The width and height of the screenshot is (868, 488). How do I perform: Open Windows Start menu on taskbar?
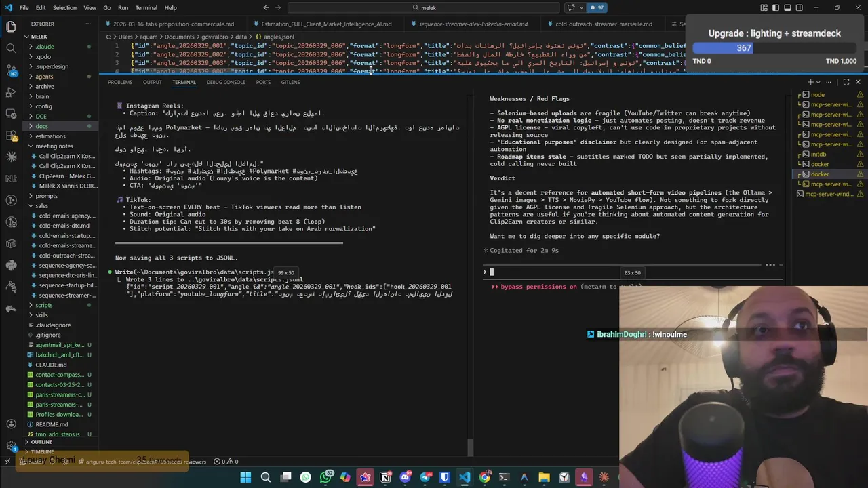coord(245,477)
